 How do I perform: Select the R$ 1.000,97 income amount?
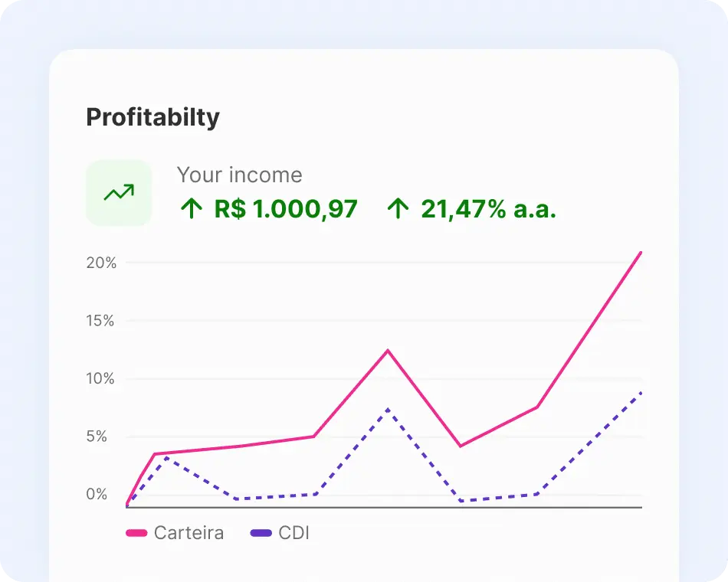286,208
